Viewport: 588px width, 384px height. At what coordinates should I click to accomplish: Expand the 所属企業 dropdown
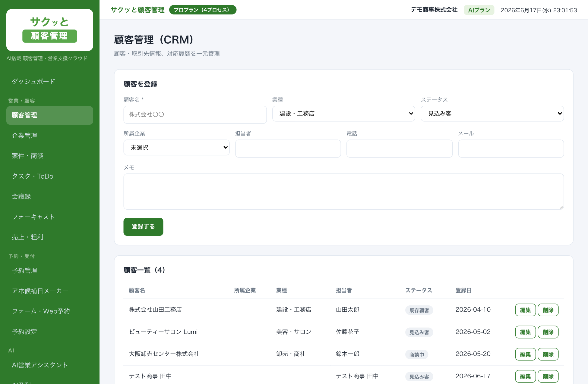click(176, 148)
